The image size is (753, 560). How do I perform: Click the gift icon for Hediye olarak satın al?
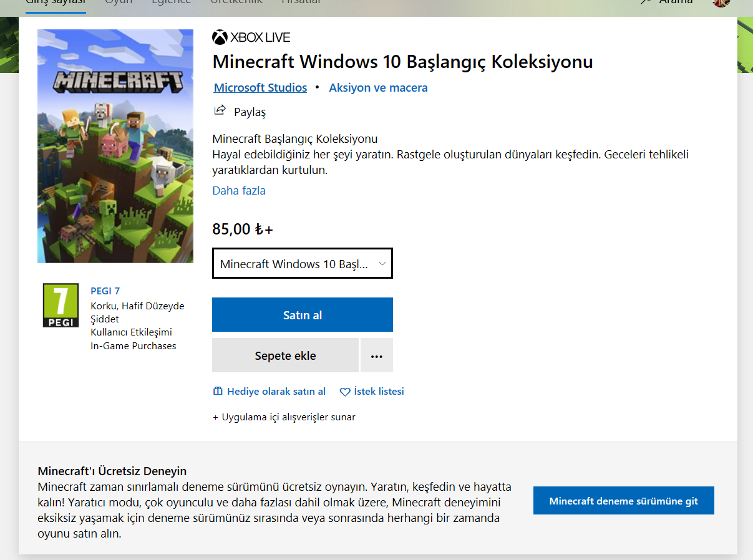(x=218, y=392)
